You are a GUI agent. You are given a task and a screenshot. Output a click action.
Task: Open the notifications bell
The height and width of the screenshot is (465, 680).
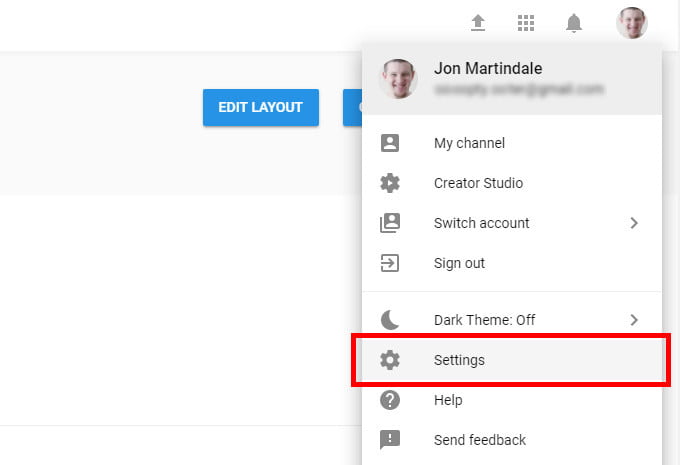[x=574, y=23]
